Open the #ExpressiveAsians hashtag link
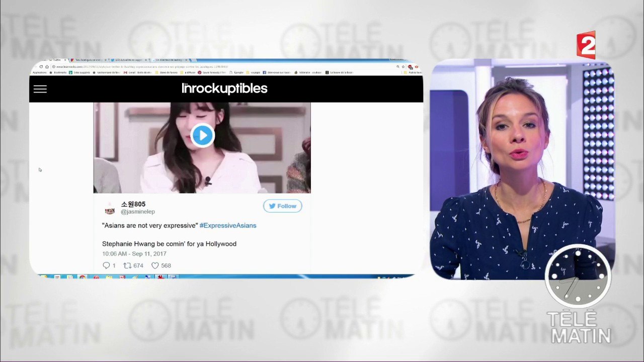This screenshot has height=362, width=644. point(228,225)
